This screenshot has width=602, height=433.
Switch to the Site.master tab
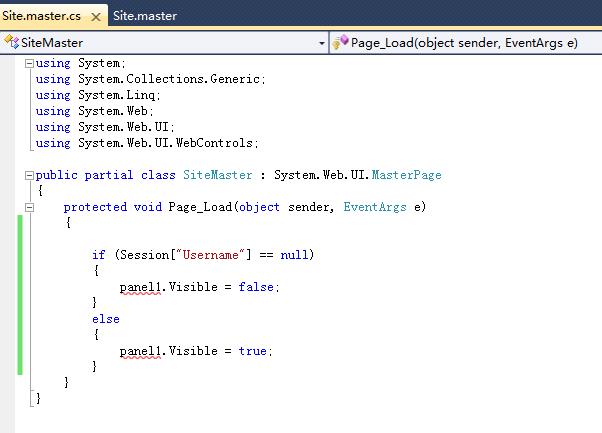[145, 16]
